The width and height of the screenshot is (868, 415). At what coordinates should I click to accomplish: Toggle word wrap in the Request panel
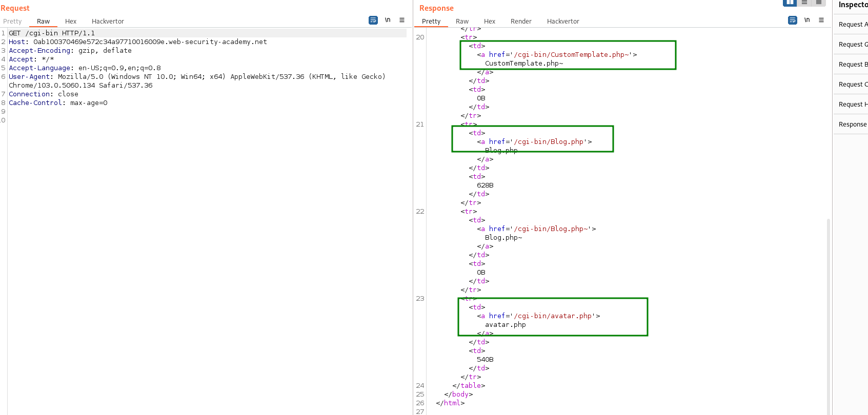pyautogui.click(x=373, y=20)
